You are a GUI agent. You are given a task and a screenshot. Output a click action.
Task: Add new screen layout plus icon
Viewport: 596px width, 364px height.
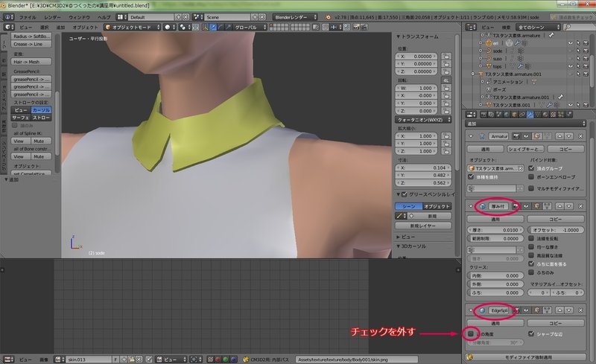(x=178, y=17)
